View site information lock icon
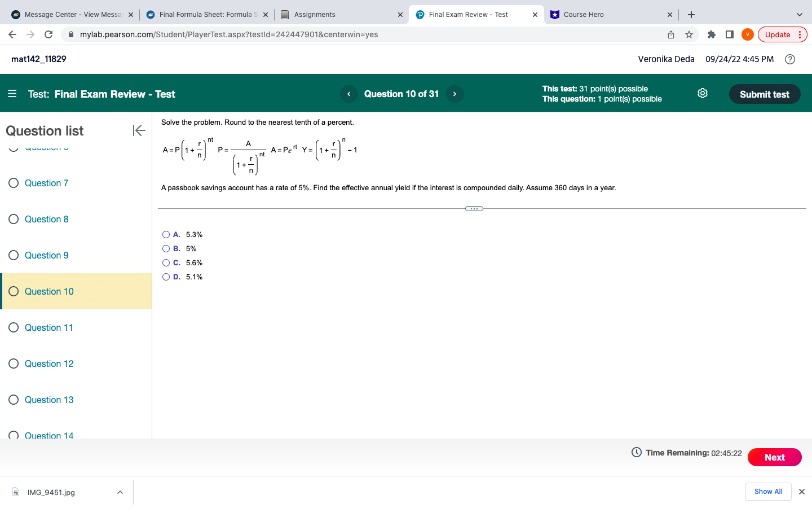This screenshot has height=508, width=812. 71,34
